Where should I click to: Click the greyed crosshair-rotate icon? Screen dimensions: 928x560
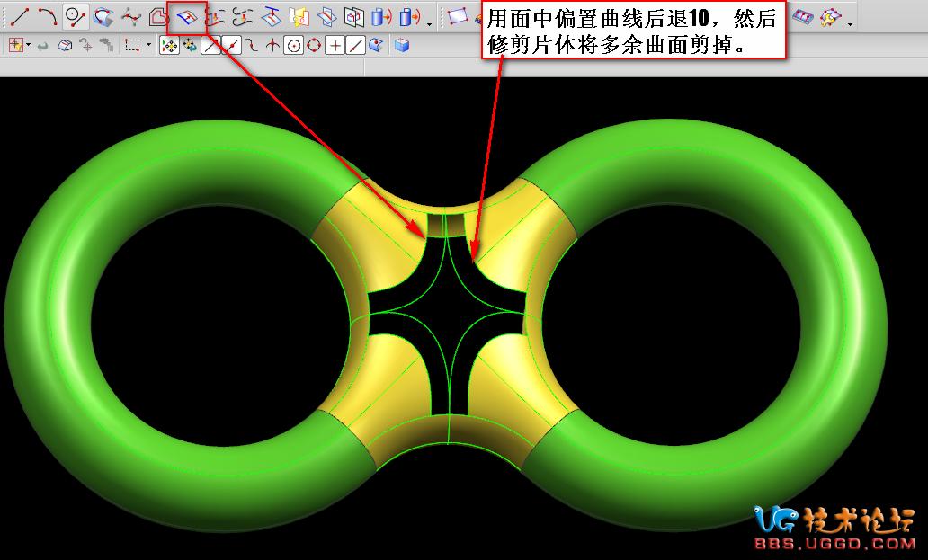pyautogui.click(x=85, y=46)
